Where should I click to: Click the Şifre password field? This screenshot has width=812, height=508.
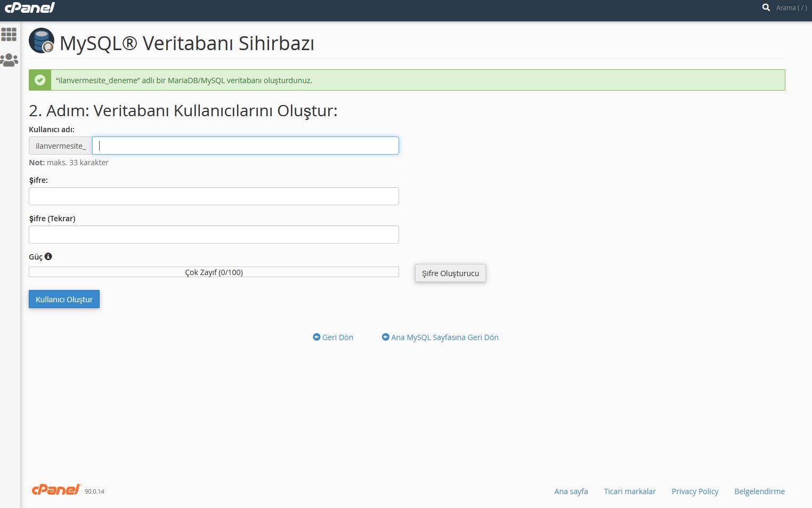[214, 196]
